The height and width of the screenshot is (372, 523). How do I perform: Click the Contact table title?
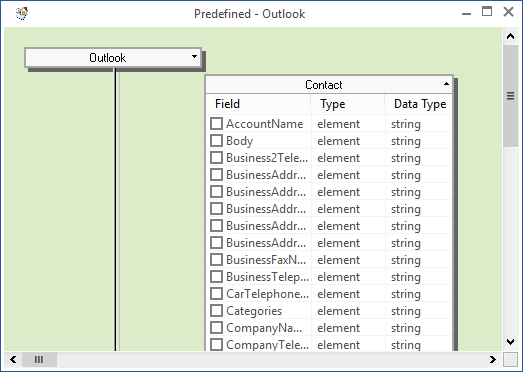(x=324, y=85)
